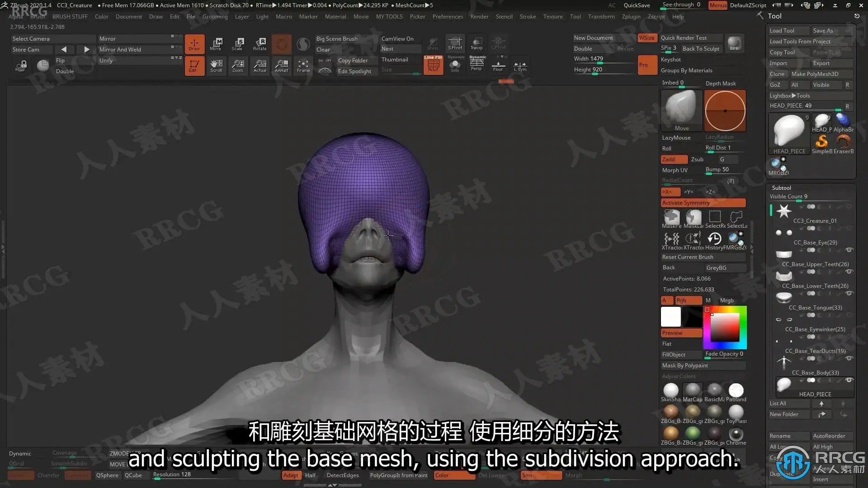
Task: Click the New Folder subtool button
Action: (789, 414)
